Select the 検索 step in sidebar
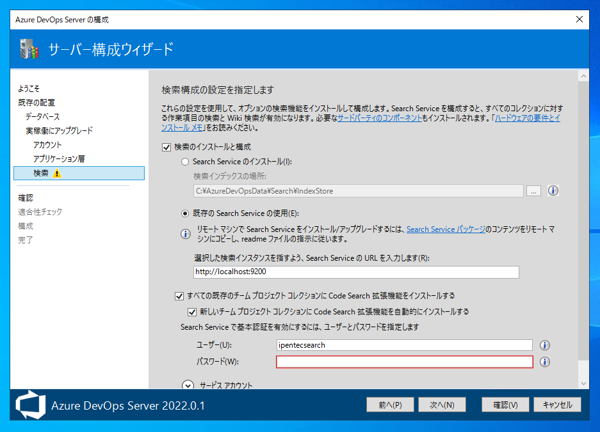600x432 pixels. click(79, 173)
